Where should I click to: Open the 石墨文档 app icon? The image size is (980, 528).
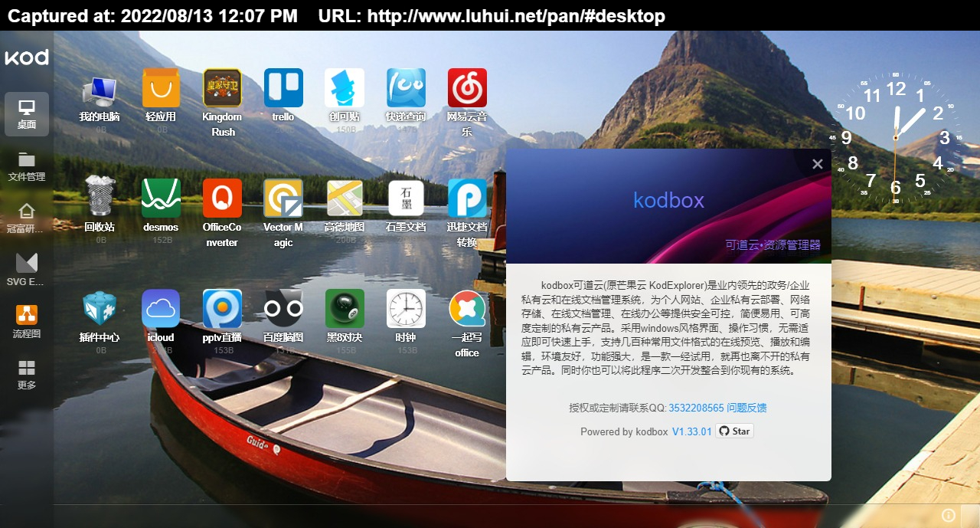coord(406,198)
